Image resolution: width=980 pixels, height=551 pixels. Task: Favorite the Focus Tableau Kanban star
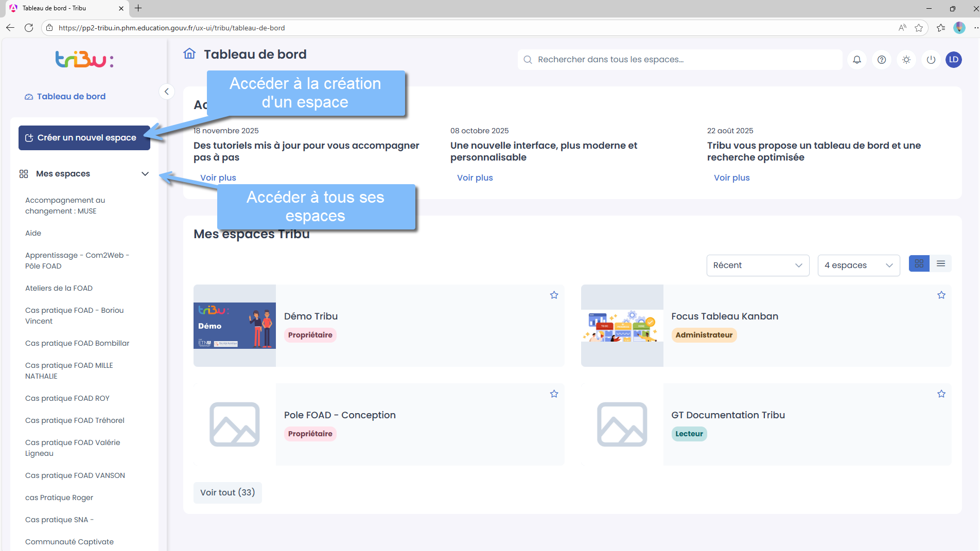941,295
